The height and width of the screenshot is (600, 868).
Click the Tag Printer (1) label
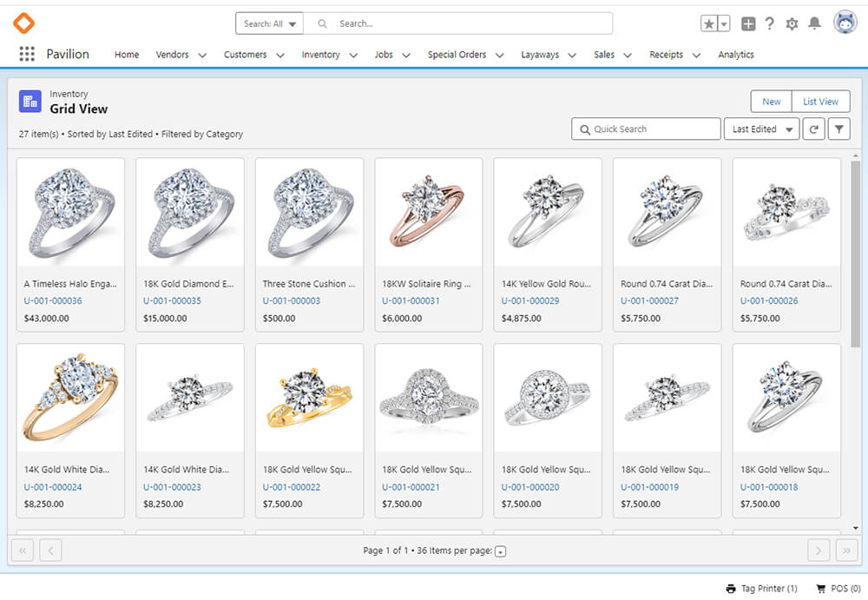click(x=769, y=589)
